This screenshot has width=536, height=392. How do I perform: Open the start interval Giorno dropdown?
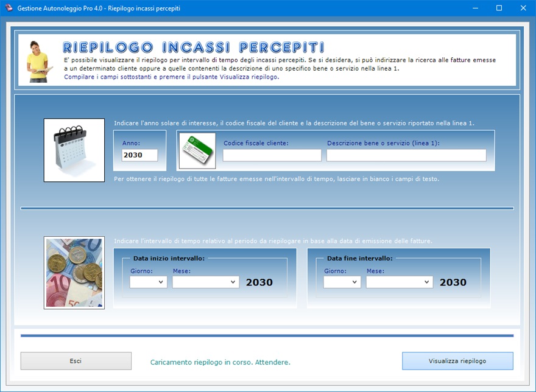[149, 282]
